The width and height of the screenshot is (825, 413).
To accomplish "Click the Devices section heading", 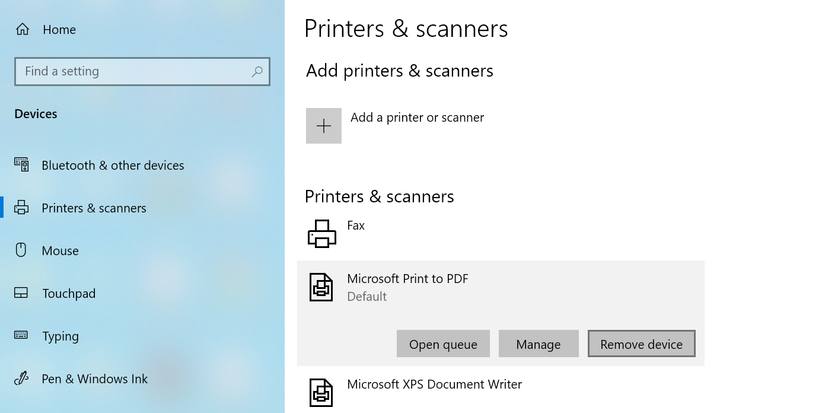I will (x=36, y=114).
